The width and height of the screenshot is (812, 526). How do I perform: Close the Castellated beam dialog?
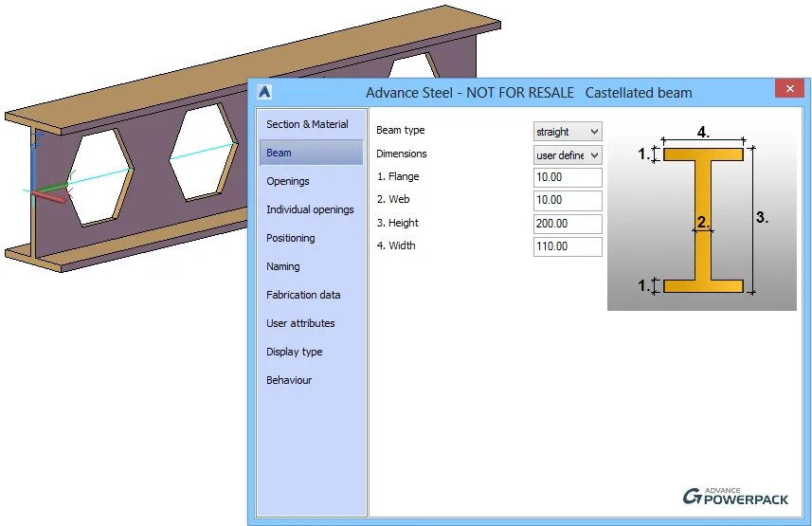[789, 89]
